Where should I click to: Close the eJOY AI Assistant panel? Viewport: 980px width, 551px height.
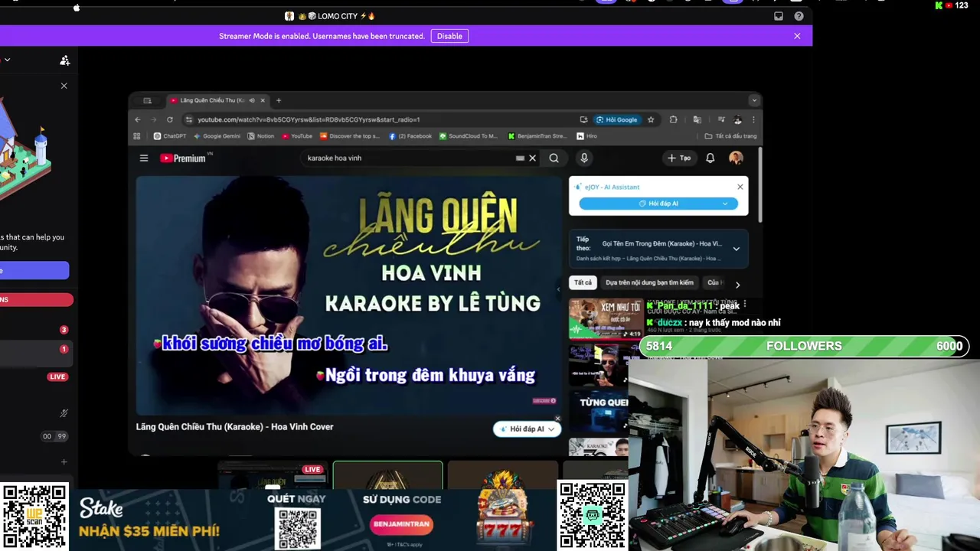pos(740,187)
